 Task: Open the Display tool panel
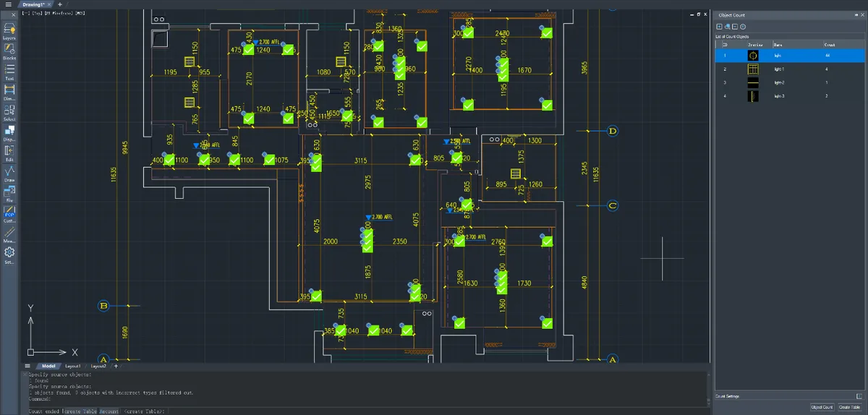9,133
